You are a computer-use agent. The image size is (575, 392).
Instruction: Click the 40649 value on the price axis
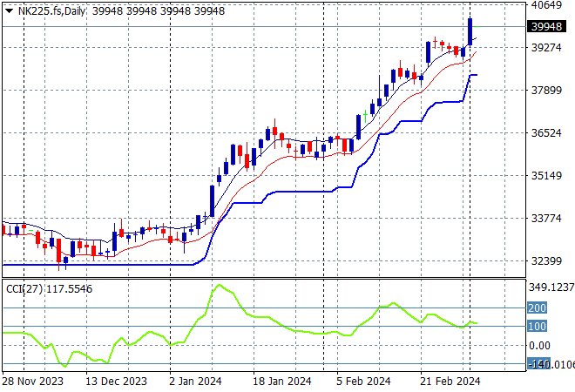(545, 5)
